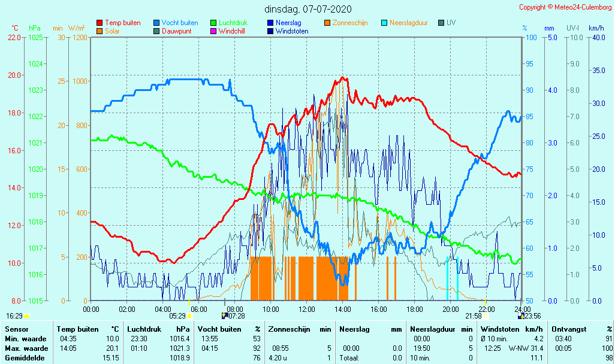Screen dimensions: 615x364
Task: Click the green Luchtdruk legend square
Action: pos(213,23)
